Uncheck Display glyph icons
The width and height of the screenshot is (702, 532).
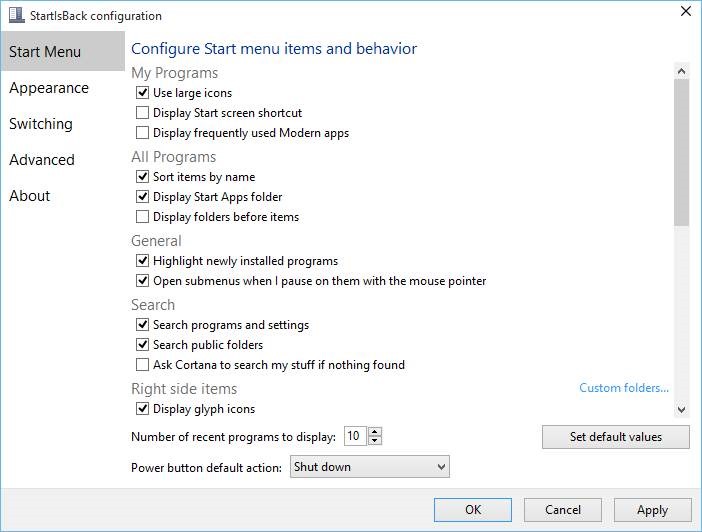[x=142, y=409]
